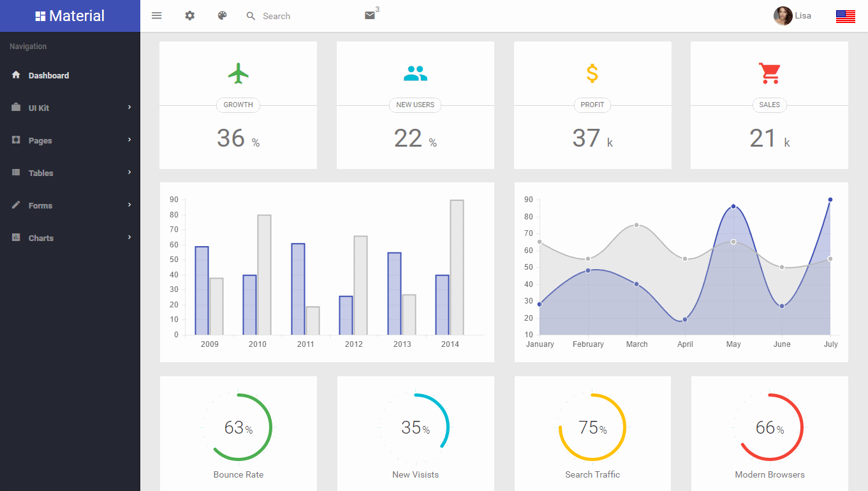Click the home icon next to Dashboard
This screenshot has height=491, width=868.
coord(15,75)
